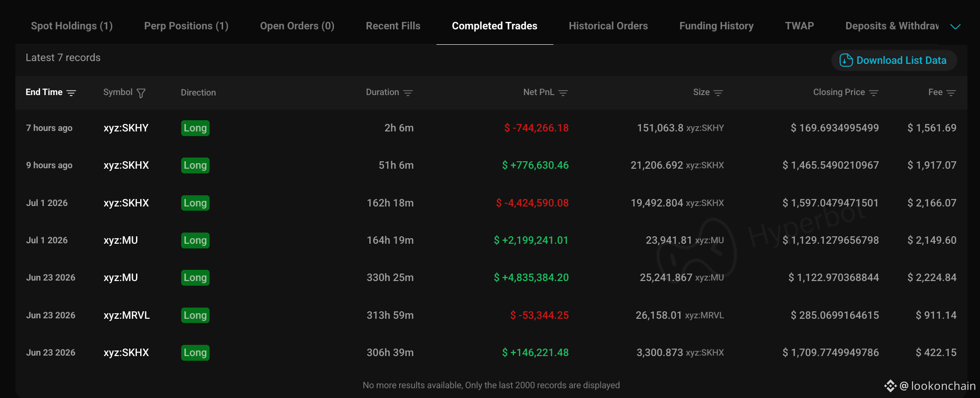Go to the Recent Fills tab
This screenshot has width=980, height=398.
[393, 26]
